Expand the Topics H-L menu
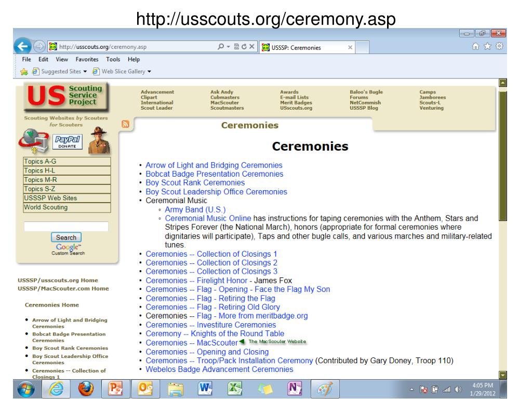 tap(67, 170)
